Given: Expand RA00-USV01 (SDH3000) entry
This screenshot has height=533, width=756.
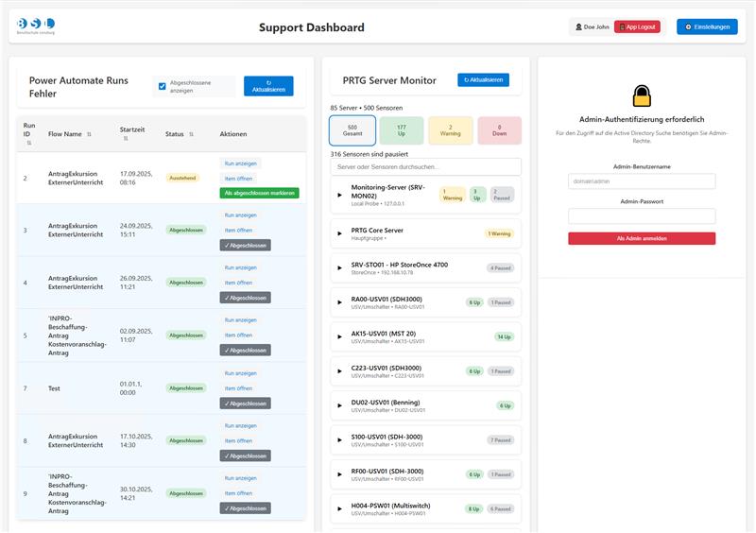Looking at the screenshot, I should [x=340, y=302].
